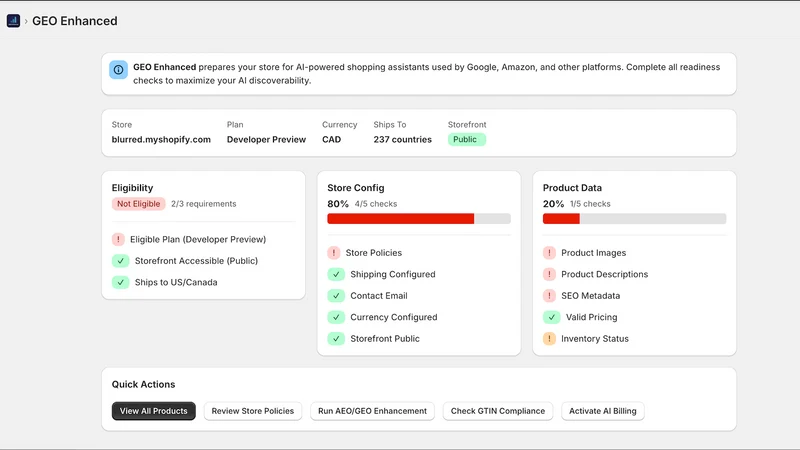This screenshot has height=450, width=800.
Task: Check GTIN Compliance
Action: 498,411
